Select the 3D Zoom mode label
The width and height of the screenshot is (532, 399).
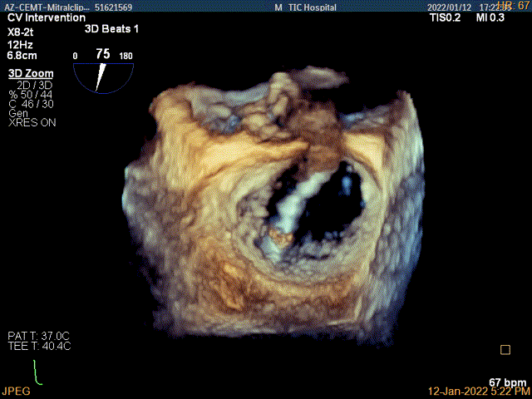tap(25, 74)
